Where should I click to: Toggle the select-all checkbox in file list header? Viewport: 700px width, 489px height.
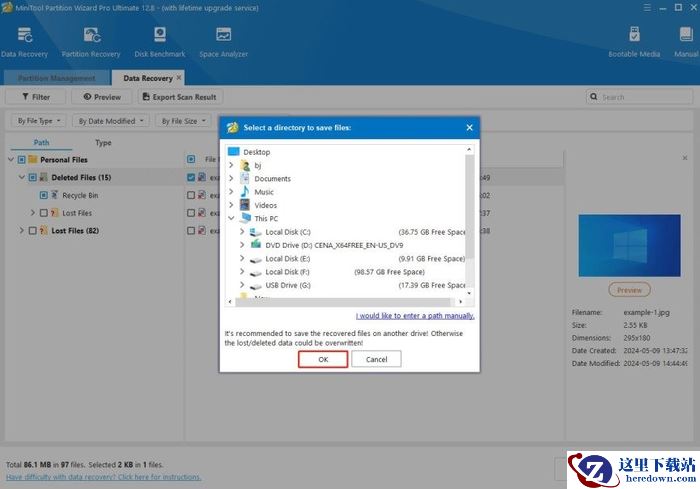click(x=191, y=159)
